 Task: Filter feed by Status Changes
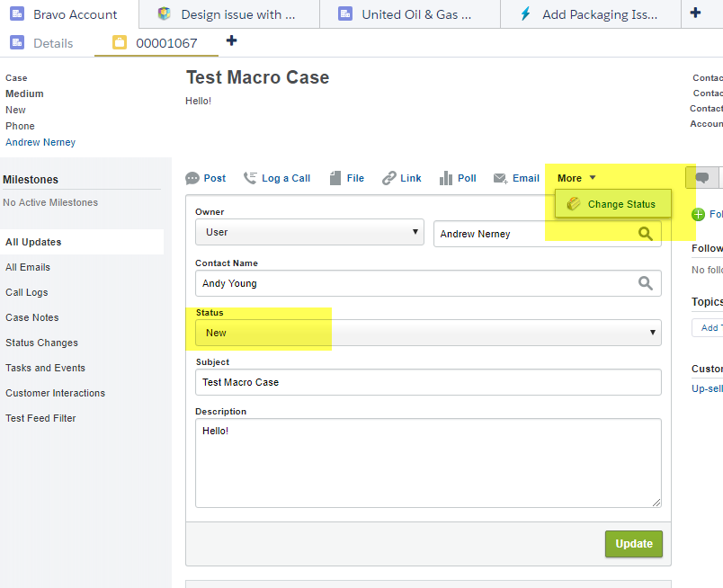[x=41, y=343]
